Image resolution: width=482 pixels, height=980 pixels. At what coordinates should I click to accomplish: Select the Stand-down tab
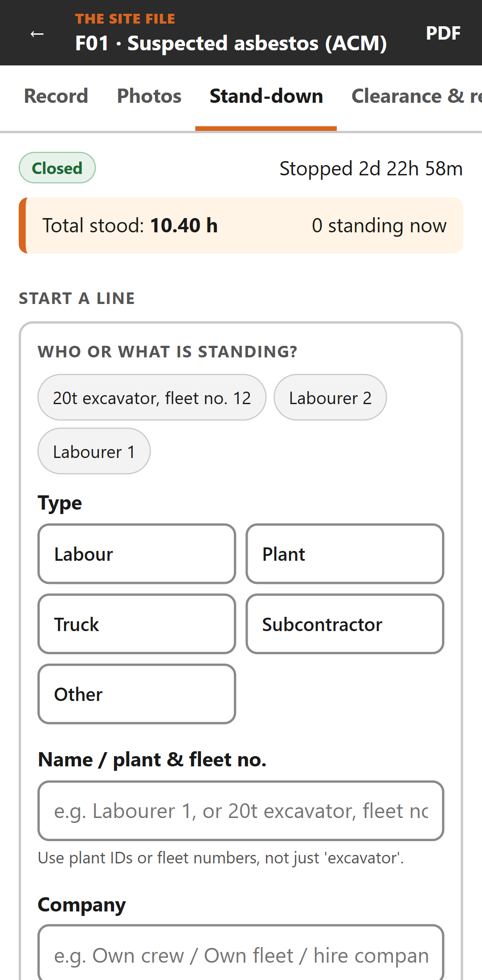266,96
